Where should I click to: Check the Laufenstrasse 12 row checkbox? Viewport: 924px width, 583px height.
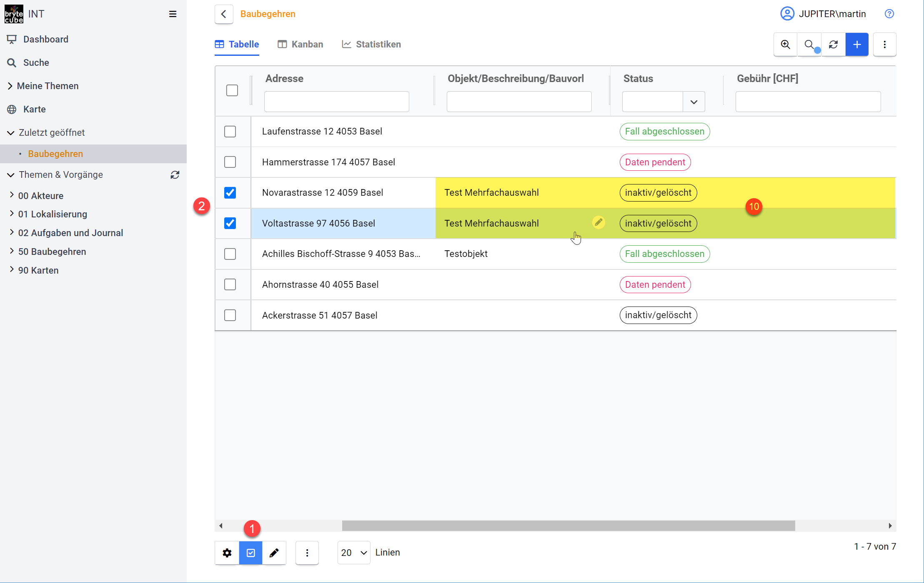(x=230, y=132)
